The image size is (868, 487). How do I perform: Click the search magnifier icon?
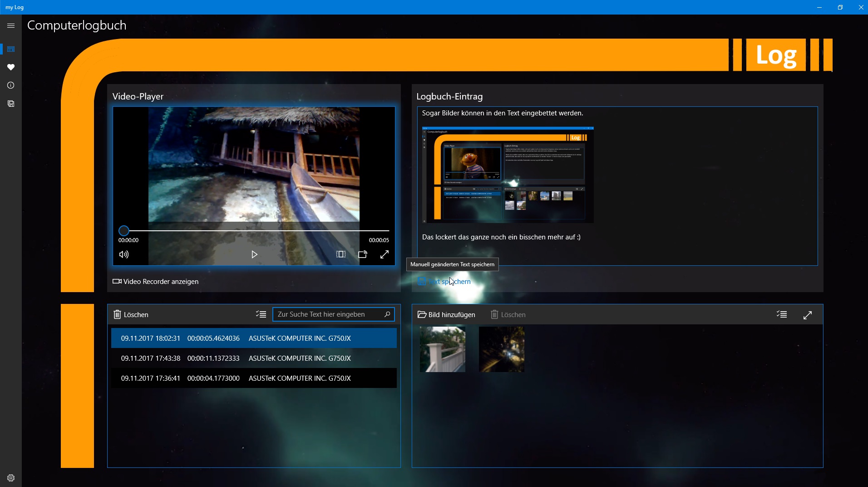(x=387, y=314)
